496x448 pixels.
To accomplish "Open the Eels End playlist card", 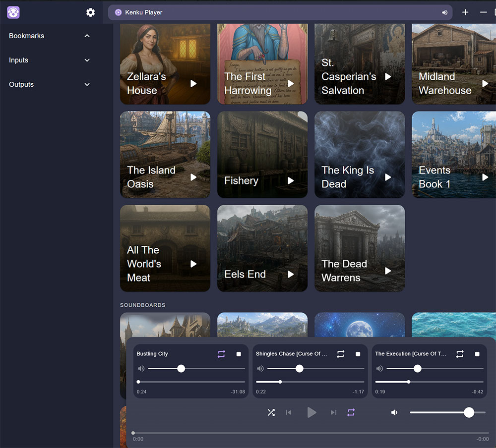I will [262, 248].
